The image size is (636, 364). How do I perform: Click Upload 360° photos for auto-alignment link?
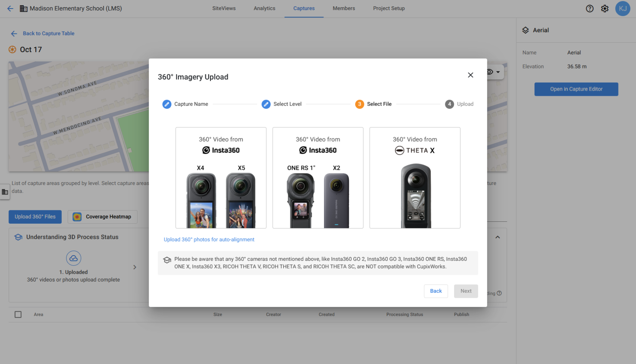point(209,240)
